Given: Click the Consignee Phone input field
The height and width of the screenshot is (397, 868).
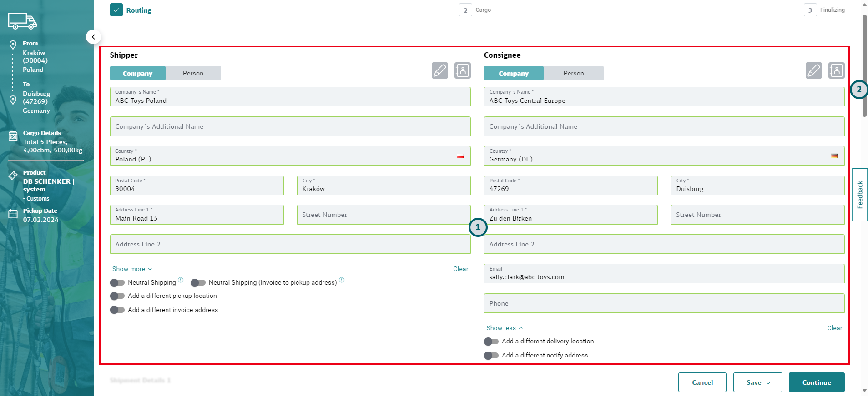Looking at the screenshot, I should pyautogui.click(x=664, y=303).
